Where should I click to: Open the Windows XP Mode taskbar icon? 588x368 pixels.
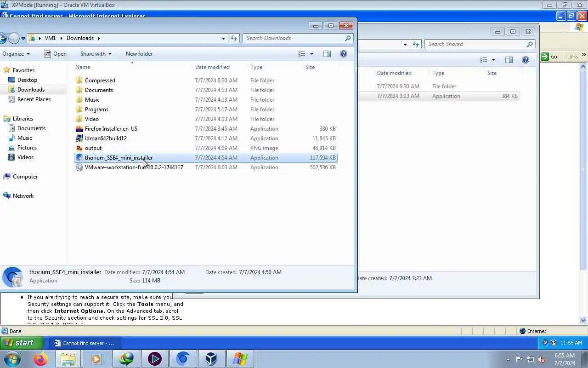[x=240, y=358]
